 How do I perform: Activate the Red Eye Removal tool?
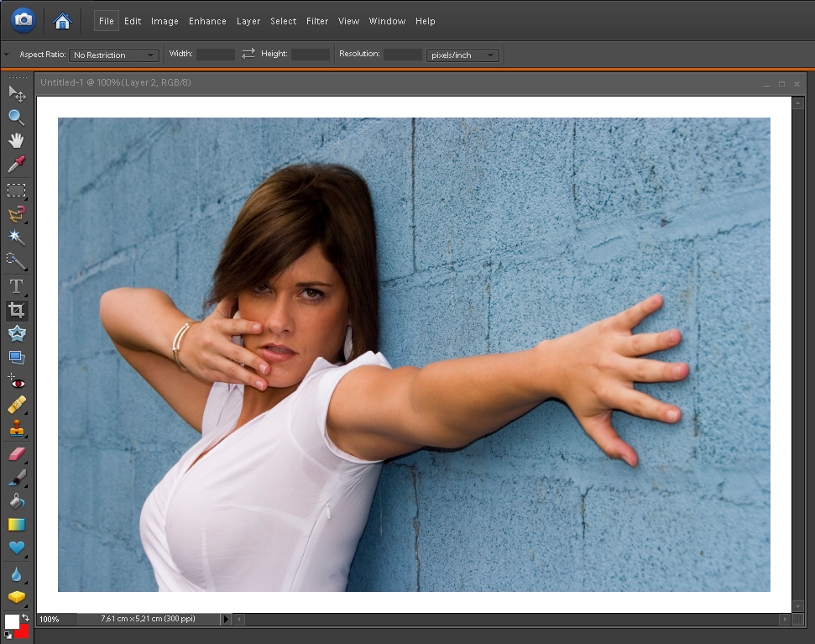click(16, 381)
